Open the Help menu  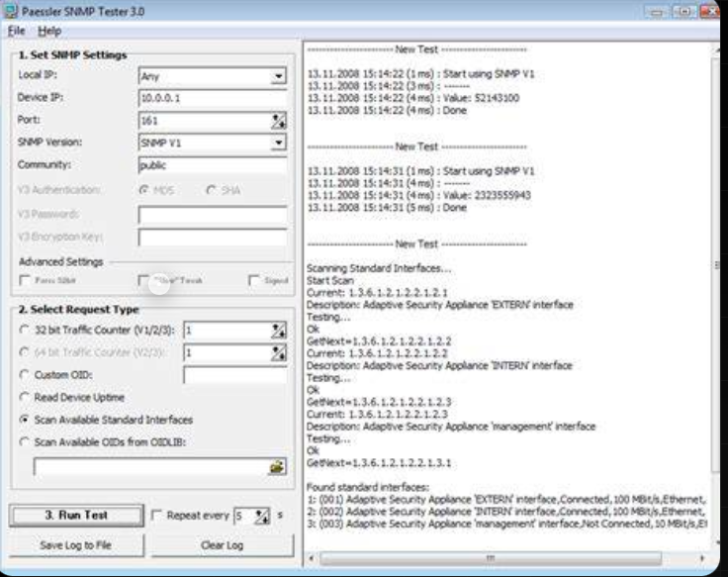click(x=49, y=31)
